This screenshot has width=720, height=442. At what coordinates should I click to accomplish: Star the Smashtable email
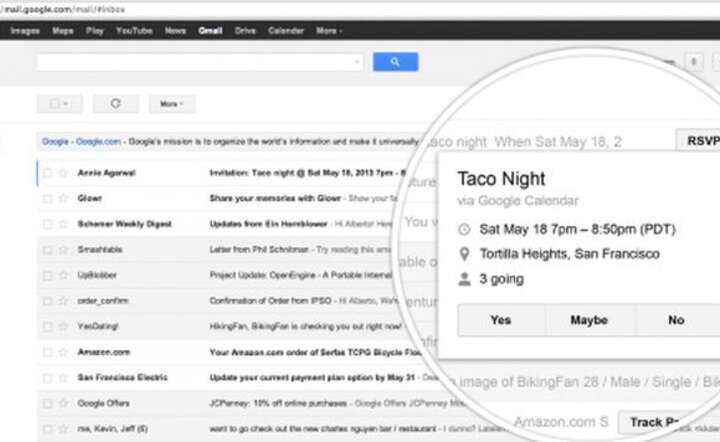pyautogui.click(x=63, y=250)
